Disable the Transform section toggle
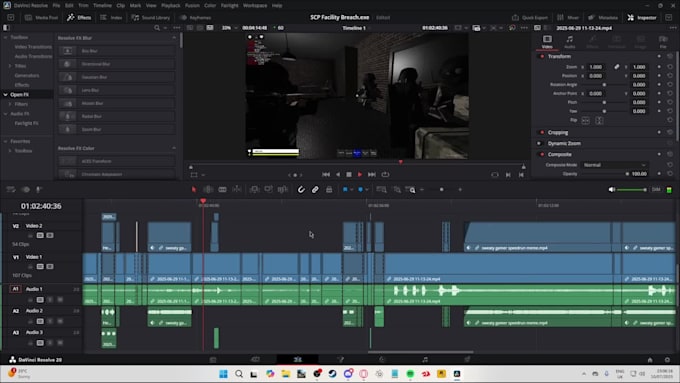Viewport: 680px width, 383px height. [542, 56]
